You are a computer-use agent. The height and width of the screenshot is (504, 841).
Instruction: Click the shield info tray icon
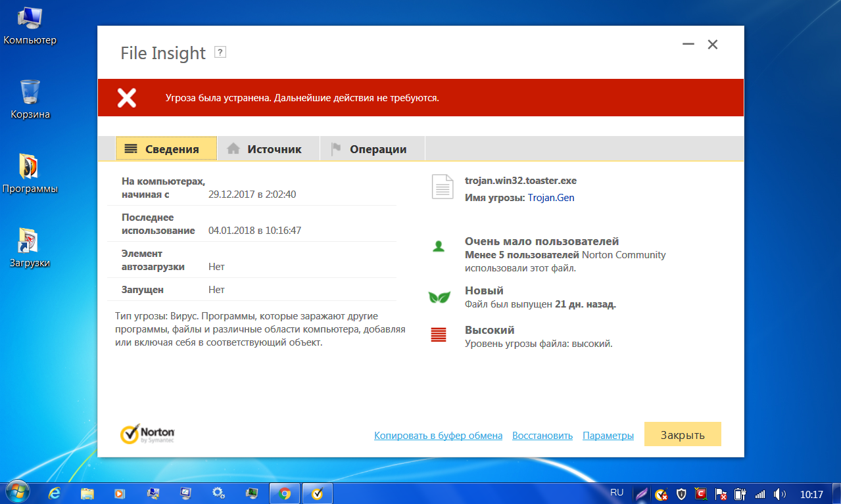682,493
